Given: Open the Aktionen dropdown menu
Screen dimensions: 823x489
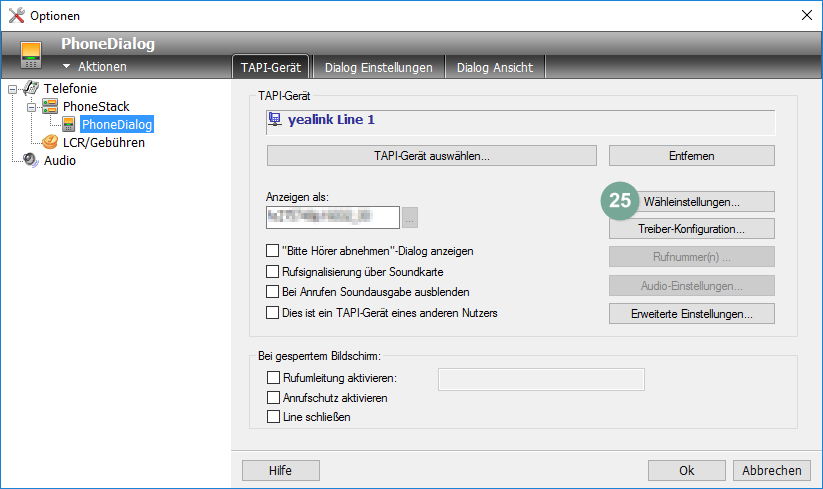Looking at the screenshot, I should pos(94,67).
